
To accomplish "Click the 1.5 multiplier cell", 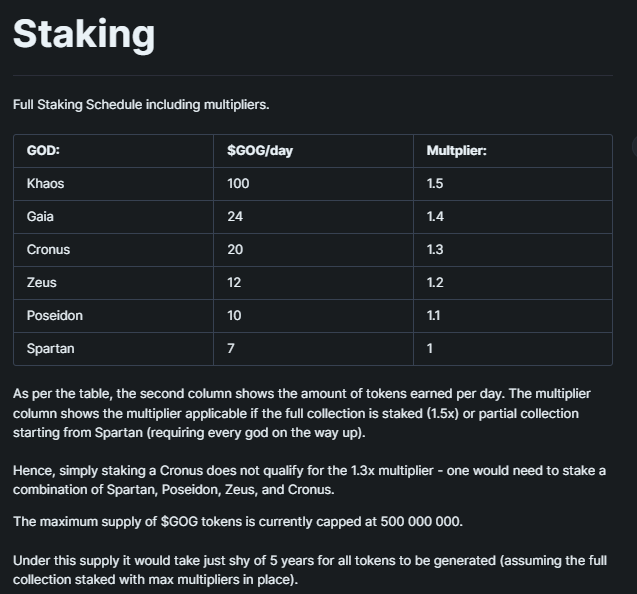I will [x=513, y=184].
